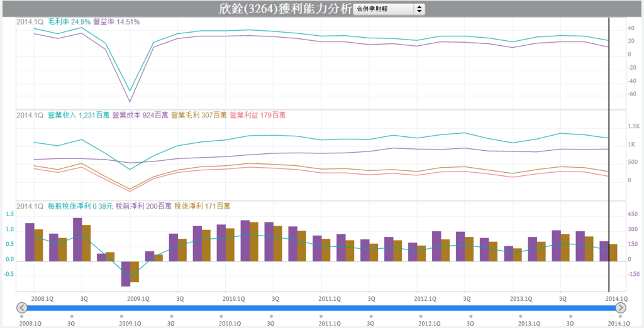Click the 500 right axis label

[x=632, y=163]
